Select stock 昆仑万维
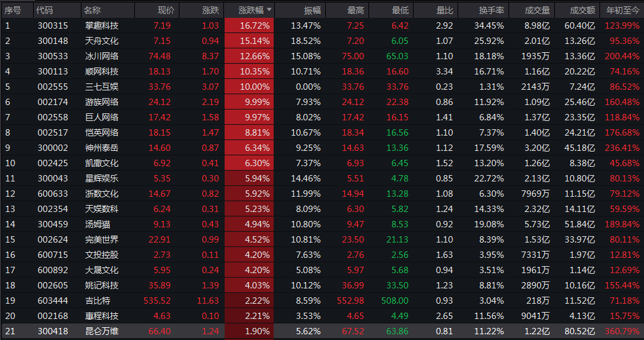 point(101,331)
